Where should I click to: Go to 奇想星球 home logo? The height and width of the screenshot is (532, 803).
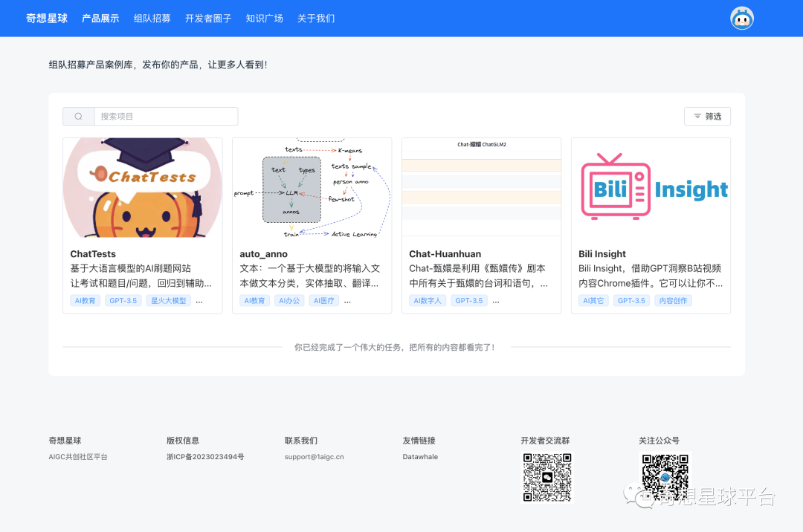pos(47,19)
